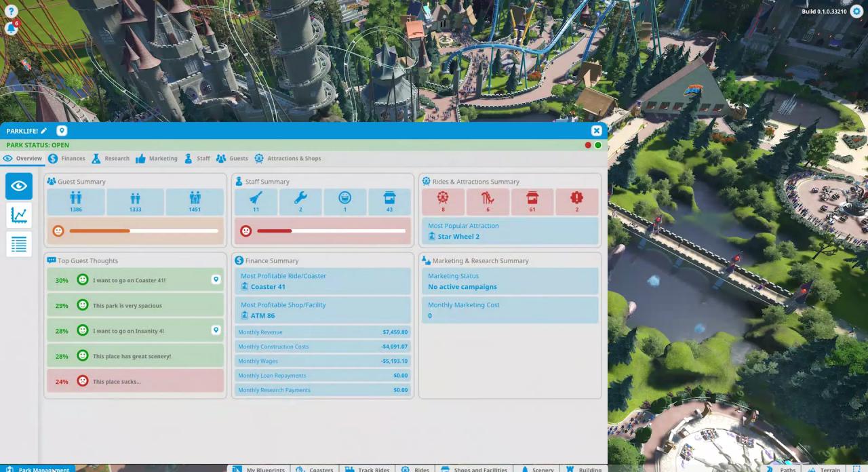Screen dimensions: 868x472
Task: Go to the Staff tab
Action: click(x=197, y=159)
